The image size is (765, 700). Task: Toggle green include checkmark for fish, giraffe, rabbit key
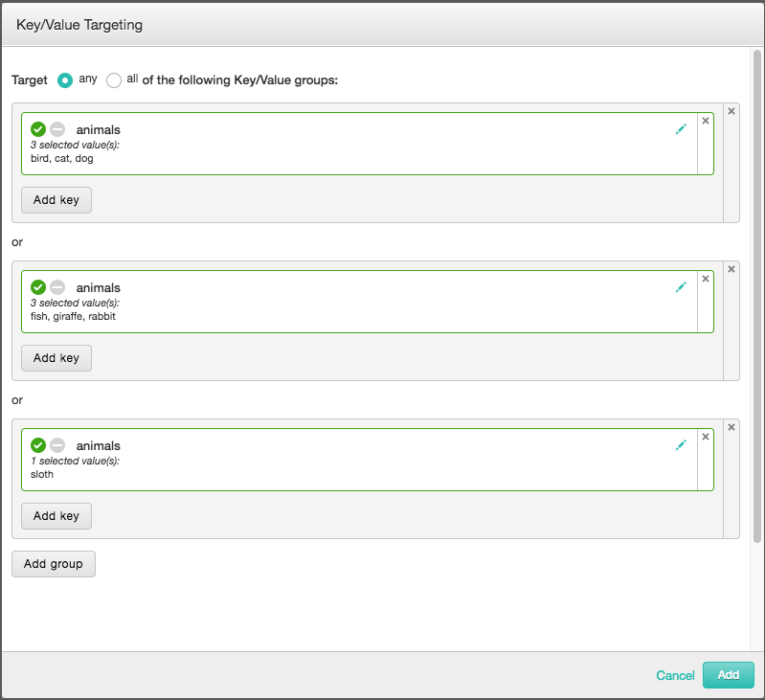pyautogui.click(x=38, y=287)
